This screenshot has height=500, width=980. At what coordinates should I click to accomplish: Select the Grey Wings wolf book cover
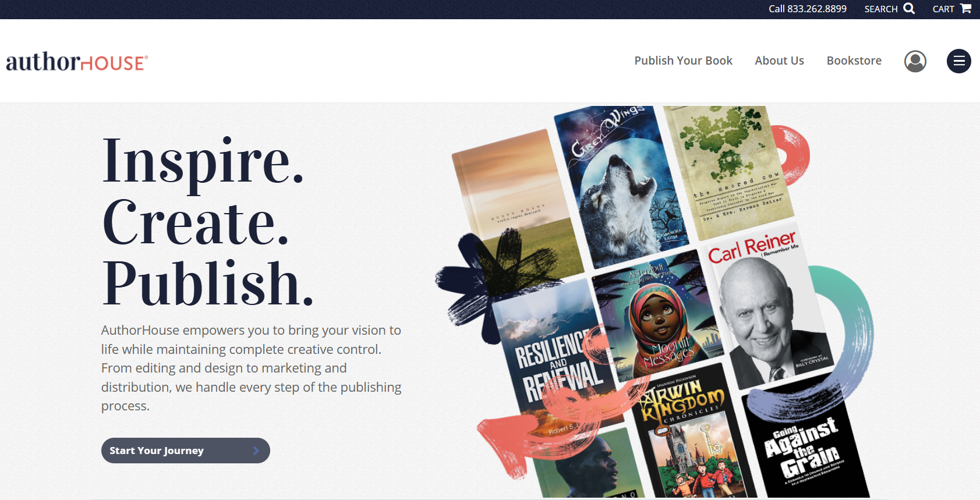point(620,186)
